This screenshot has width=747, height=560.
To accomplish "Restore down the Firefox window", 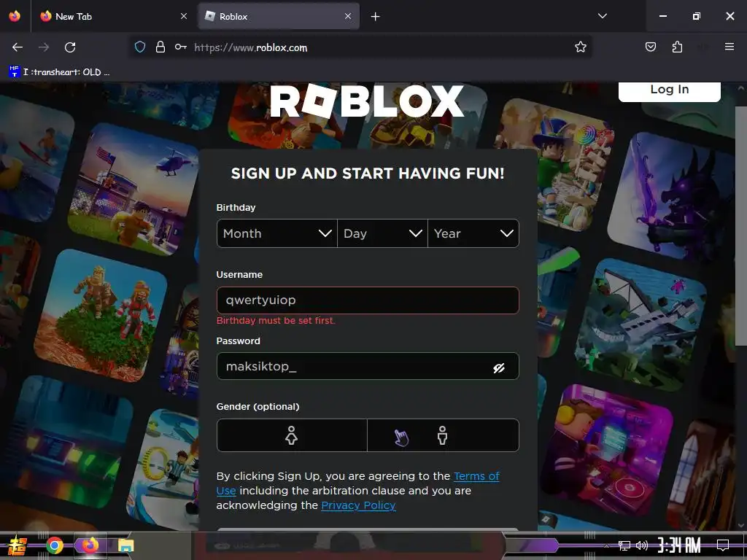I will coord(697,16).
